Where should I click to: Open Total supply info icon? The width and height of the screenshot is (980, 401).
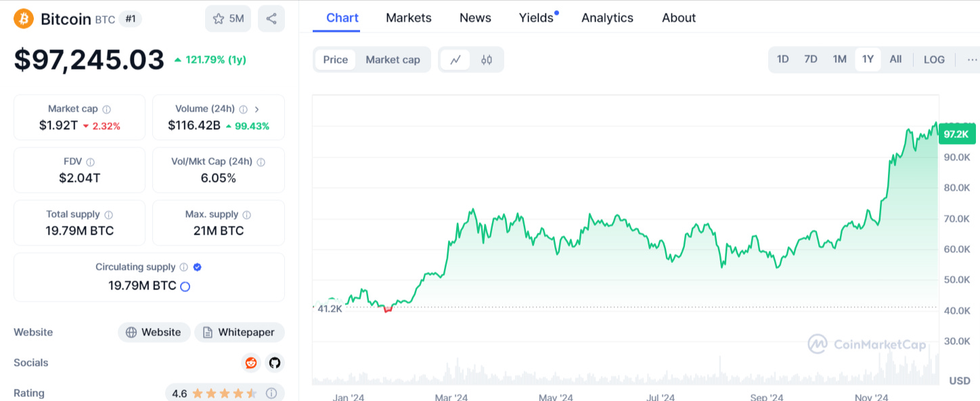109,214
